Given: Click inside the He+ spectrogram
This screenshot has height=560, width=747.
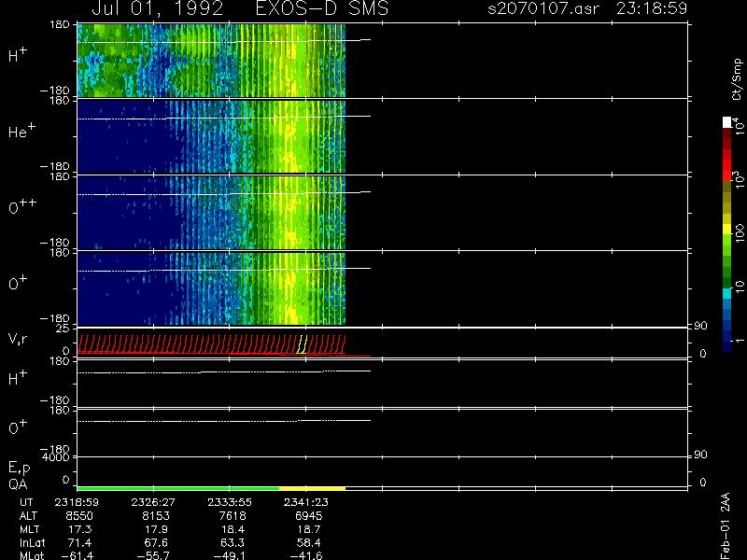Looking at the screenshot, I should click(x=211, y=136).
